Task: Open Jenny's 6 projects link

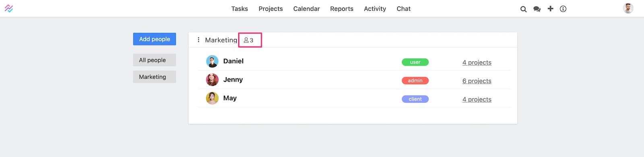Action: coord(477,81)
